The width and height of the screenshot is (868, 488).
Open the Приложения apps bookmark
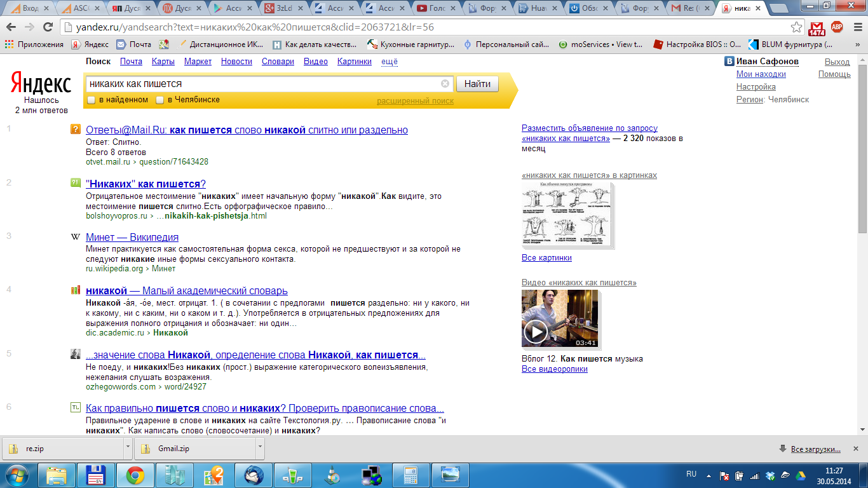pos(34,44)
